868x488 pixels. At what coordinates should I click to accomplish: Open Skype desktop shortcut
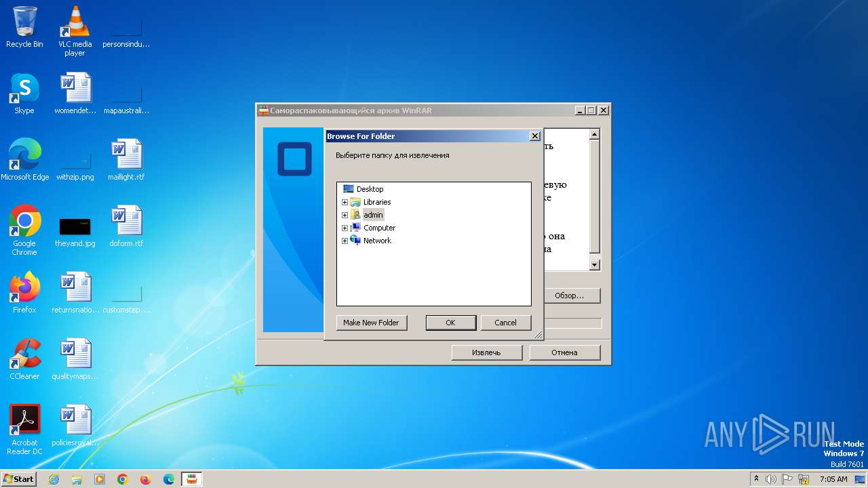click(24, 94)
